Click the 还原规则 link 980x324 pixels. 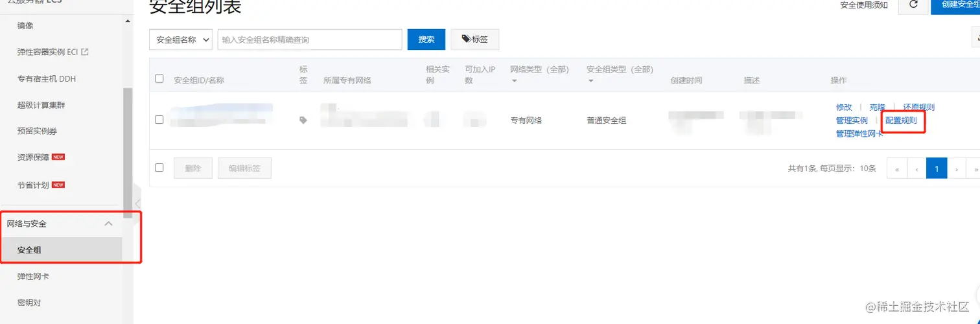(918, 108)
